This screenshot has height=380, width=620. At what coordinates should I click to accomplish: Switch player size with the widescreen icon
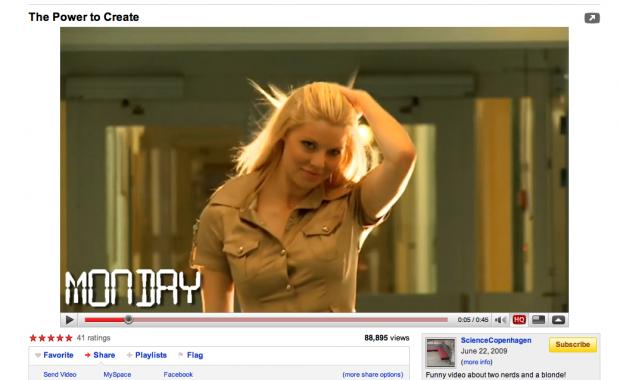click(x=539, y=320)
